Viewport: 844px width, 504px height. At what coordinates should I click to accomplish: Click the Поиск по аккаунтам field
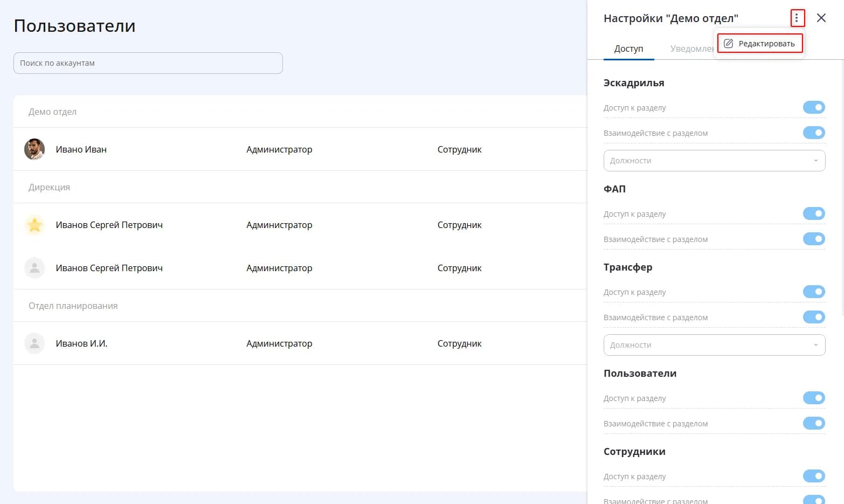148,63
